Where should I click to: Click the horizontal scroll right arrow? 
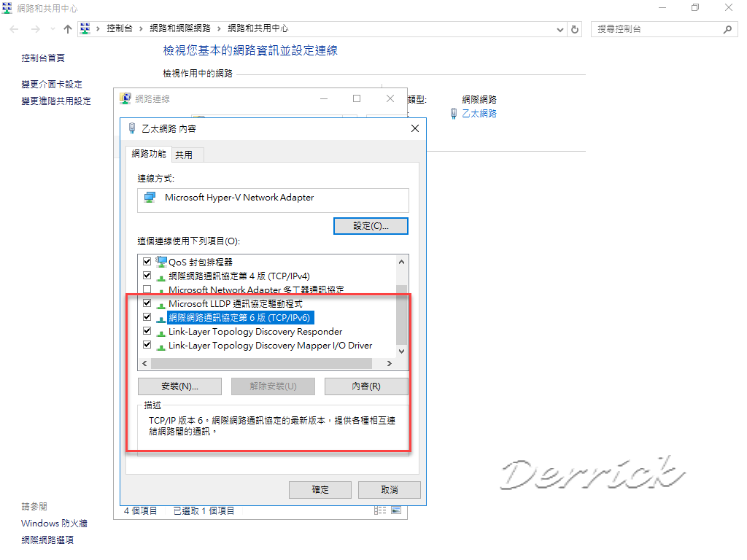pos(390,363)
